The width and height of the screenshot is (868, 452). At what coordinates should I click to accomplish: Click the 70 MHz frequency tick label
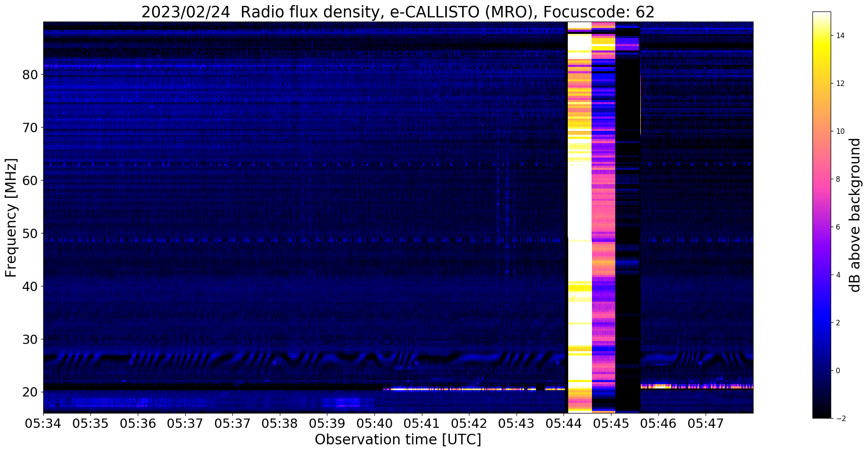[x=30, y=128]
